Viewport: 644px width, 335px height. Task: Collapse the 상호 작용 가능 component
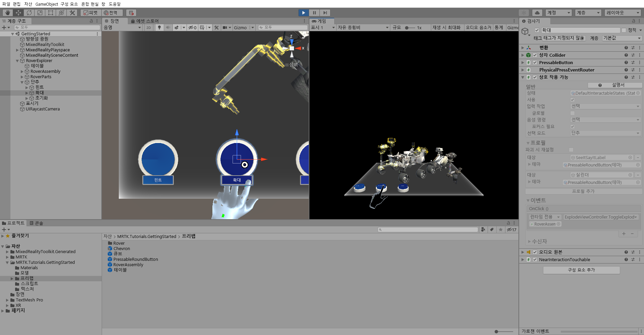[523, 77]
